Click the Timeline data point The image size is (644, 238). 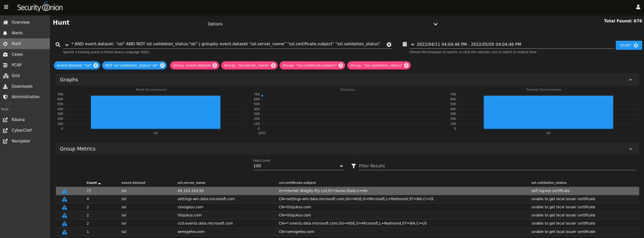point(262,96)
